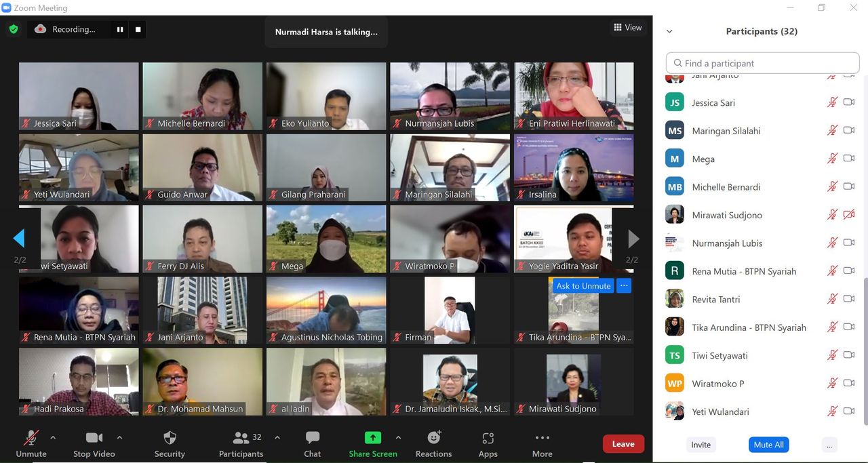Click muted mic icon for Rena Mutia row
Screen dimensions: 868x463
(x=832, y=271)
